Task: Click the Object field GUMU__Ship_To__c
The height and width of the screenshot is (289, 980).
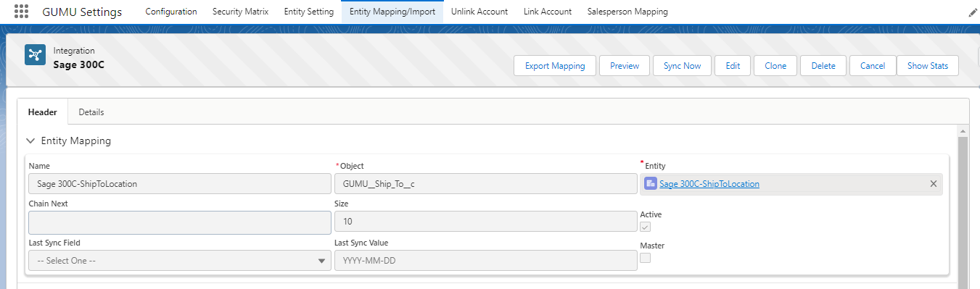Action: 485,184
